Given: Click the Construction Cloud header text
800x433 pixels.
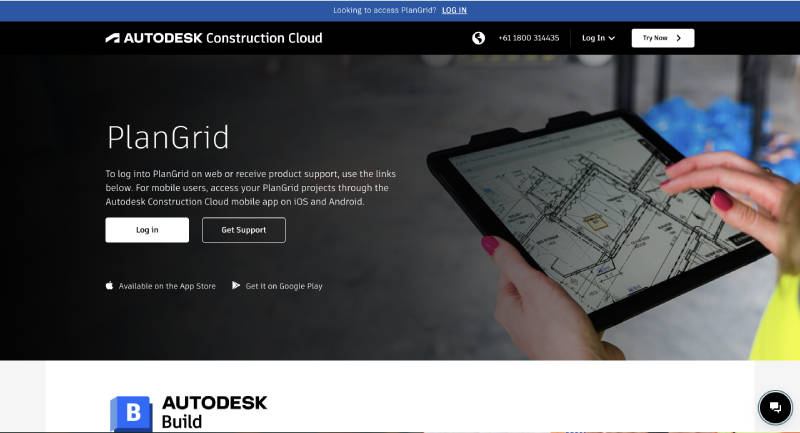Looking at the screenshot, I should coord(264,38).
